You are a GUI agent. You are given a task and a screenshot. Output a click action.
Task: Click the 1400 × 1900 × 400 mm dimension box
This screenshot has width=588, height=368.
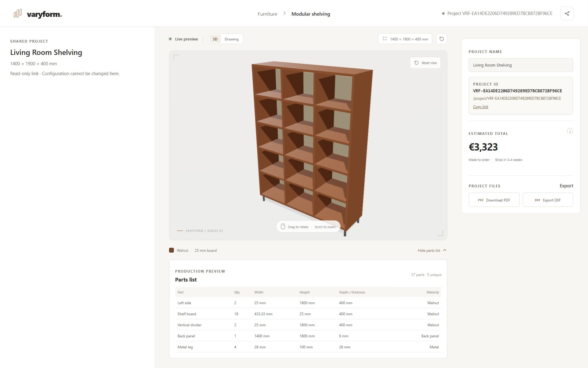(405, 39)
